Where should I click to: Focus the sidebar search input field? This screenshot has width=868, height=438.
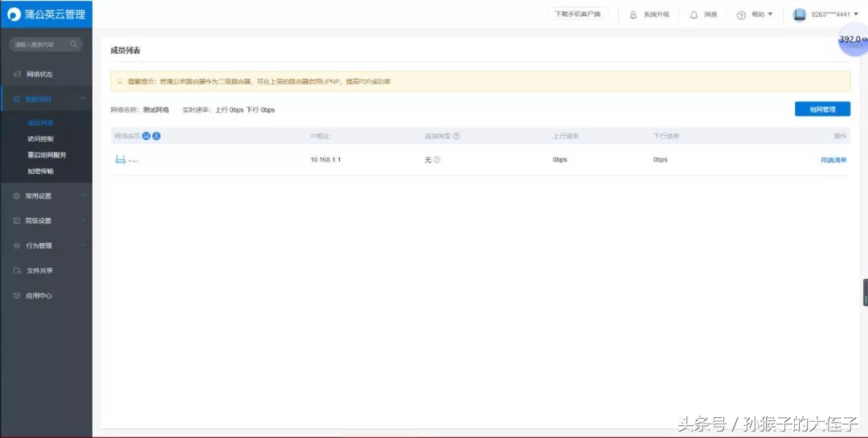[x=46, y=44]
